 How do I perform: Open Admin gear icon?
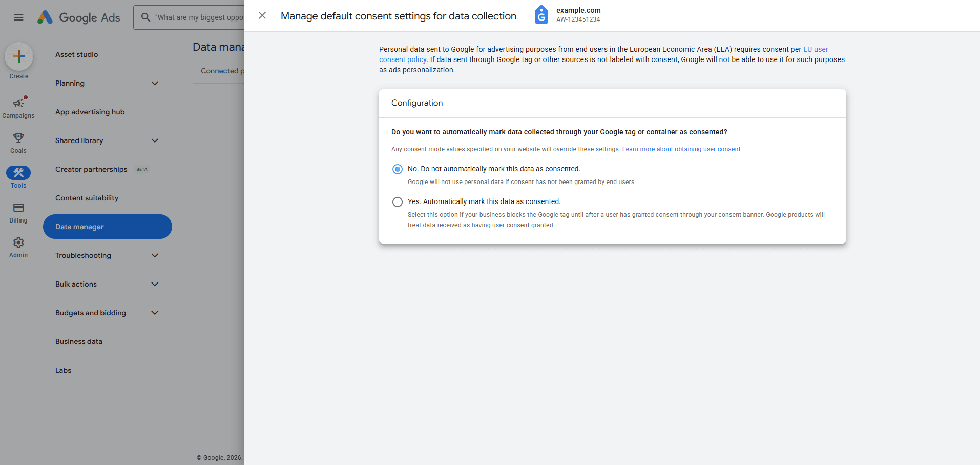18,242
